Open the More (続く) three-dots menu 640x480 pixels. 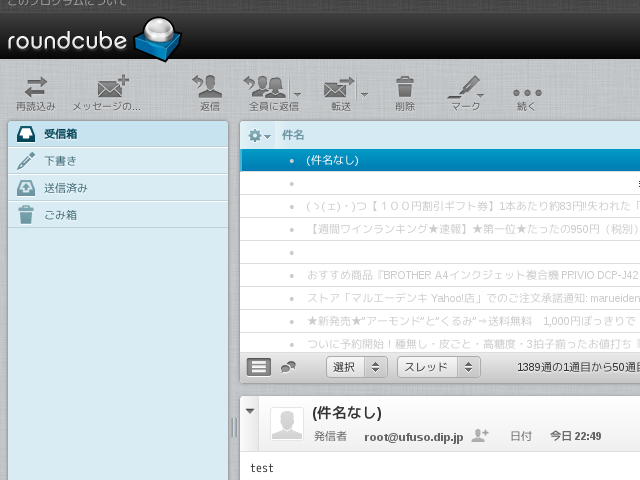coord(526,88)
